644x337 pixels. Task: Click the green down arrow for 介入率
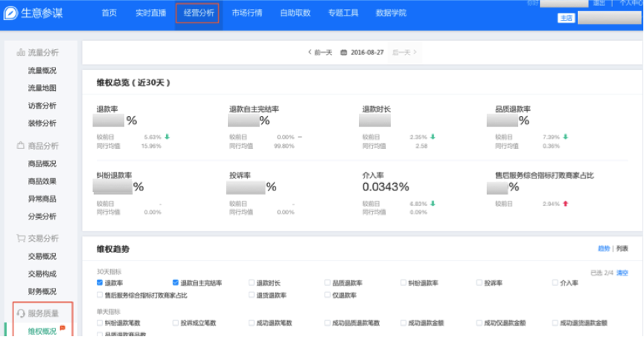pyautogui.click(x=433, y=204)
